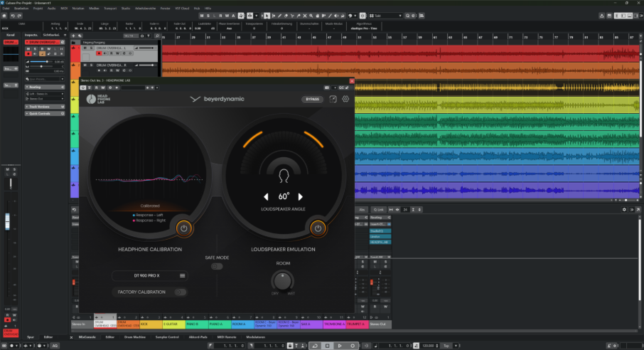Open the Takt grid type dropdown

[x=385, y=16]
